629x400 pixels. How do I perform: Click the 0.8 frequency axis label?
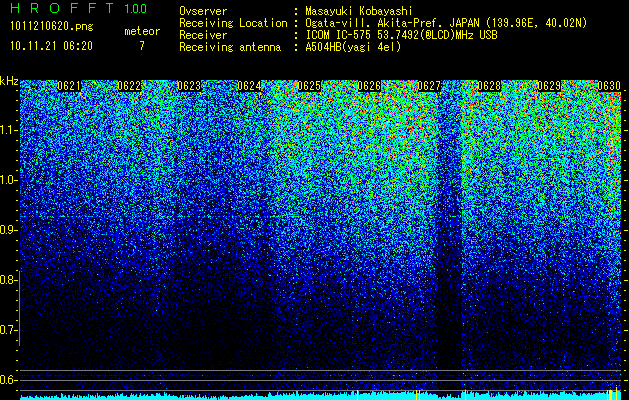[8, 280]
